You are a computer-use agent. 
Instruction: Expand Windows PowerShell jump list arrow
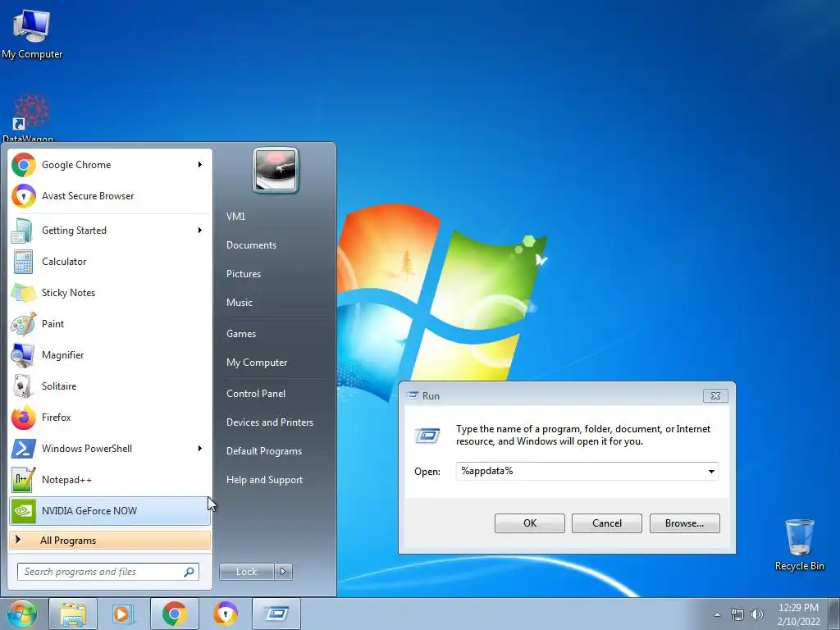(x=200, y=449)
